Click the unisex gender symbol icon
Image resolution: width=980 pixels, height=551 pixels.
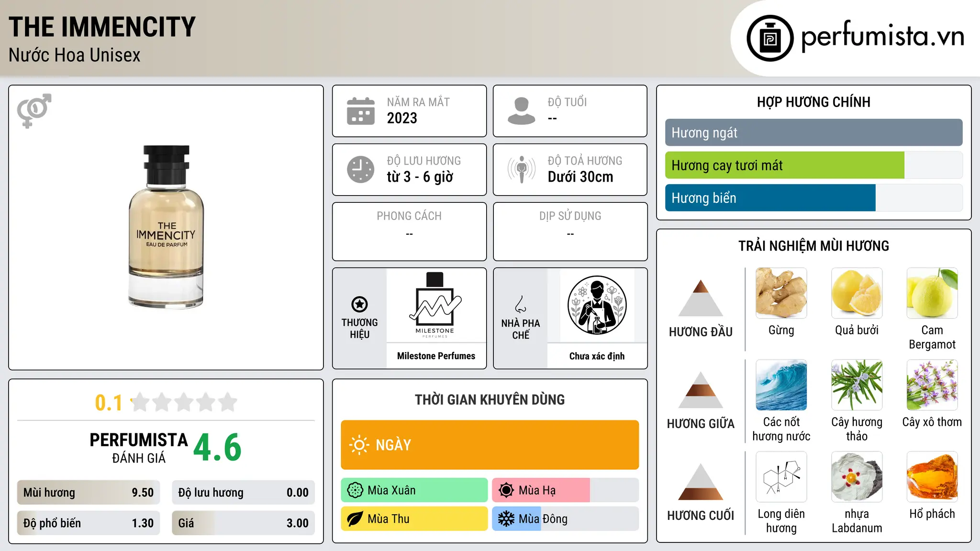(34, 110)
